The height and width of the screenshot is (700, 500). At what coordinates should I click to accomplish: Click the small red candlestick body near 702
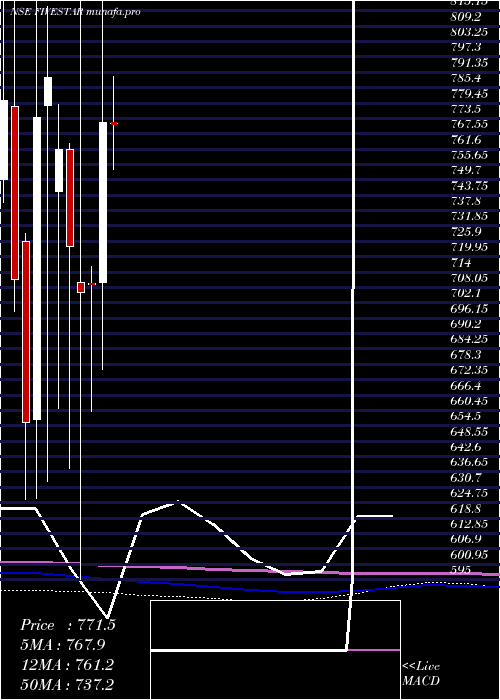[x=81, y=288]
